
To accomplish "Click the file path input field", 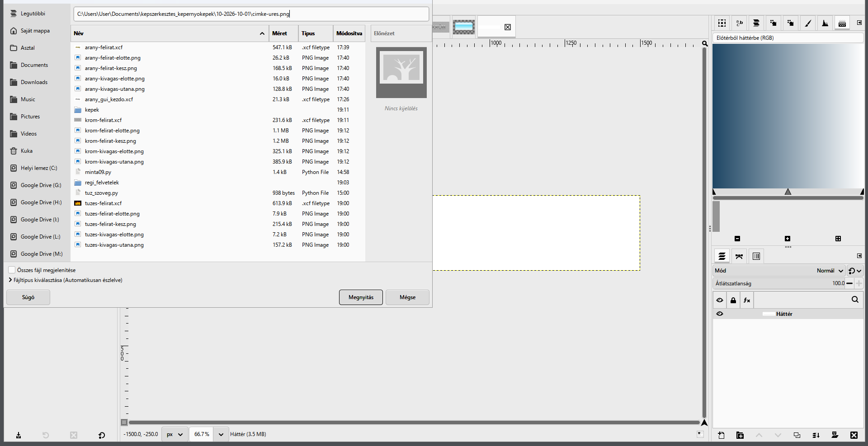I will coord(251,14).
